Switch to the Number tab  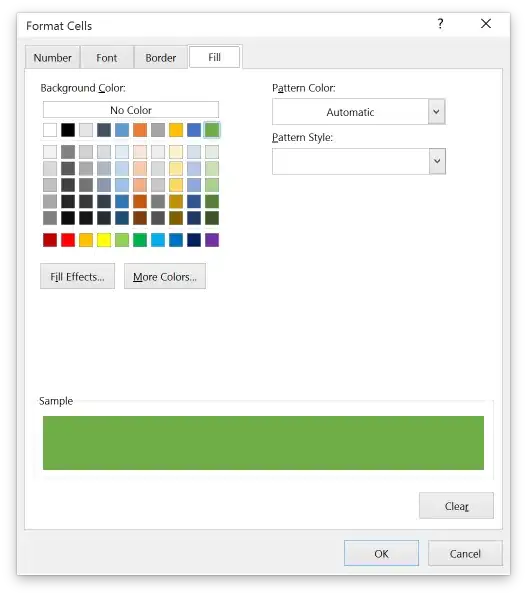pos(52,58)
